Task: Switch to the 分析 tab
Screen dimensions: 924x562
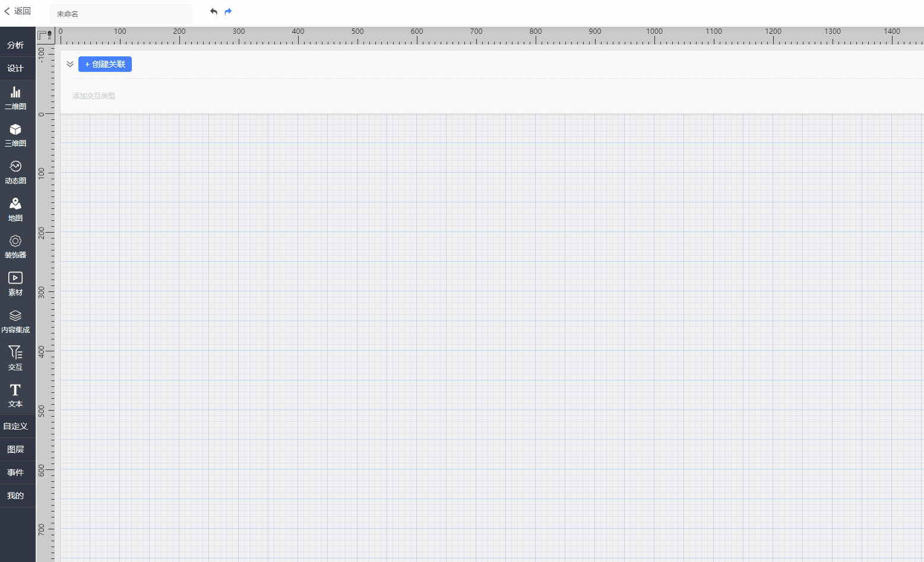Action: [x=15, y=45]
